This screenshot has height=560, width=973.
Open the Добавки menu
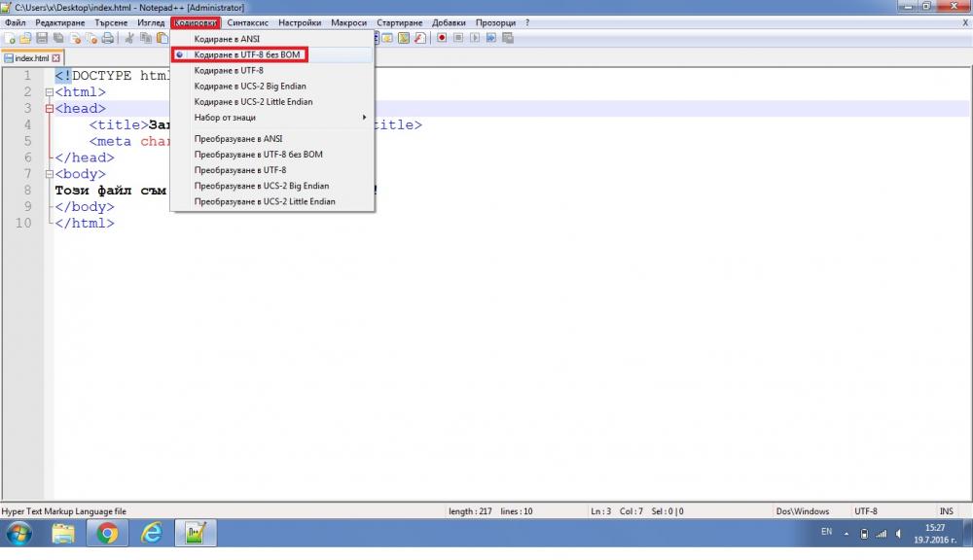[x=449, y=23]
